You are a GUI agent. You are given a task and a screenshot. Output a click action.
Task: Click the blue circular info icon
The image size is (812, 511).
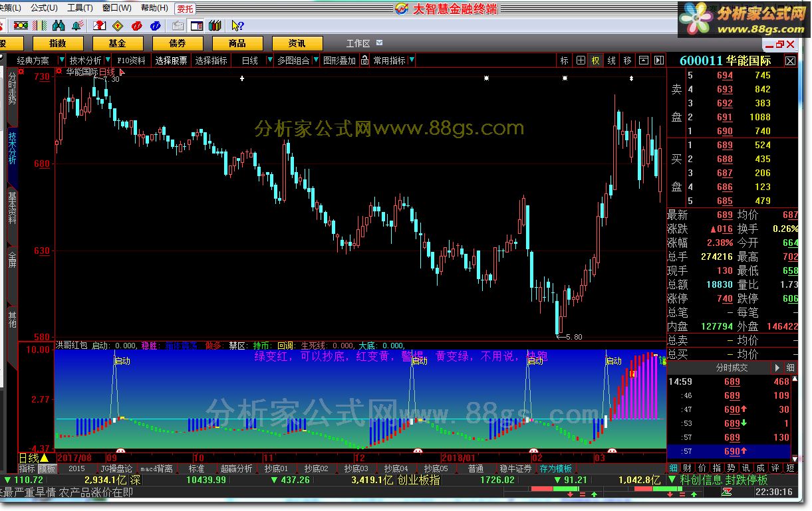155,26
